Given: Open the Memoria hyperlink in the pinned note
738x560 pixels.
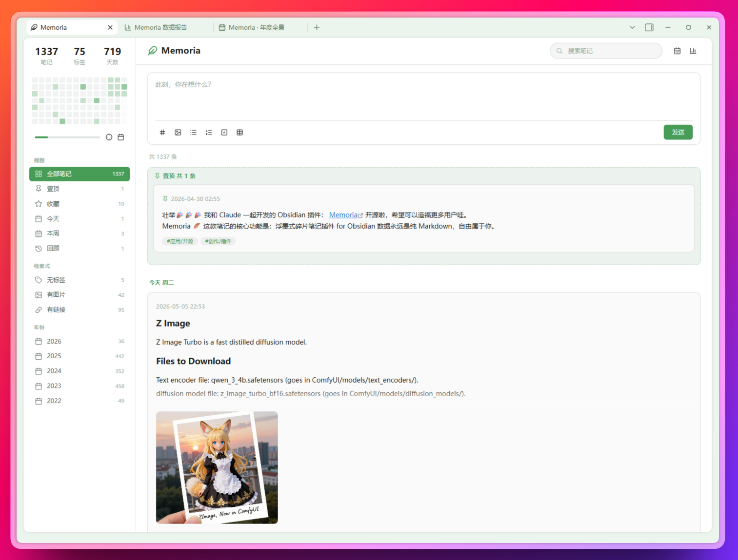Looking at the screenshot, I should pyautogui.click(x=343, y=215).
